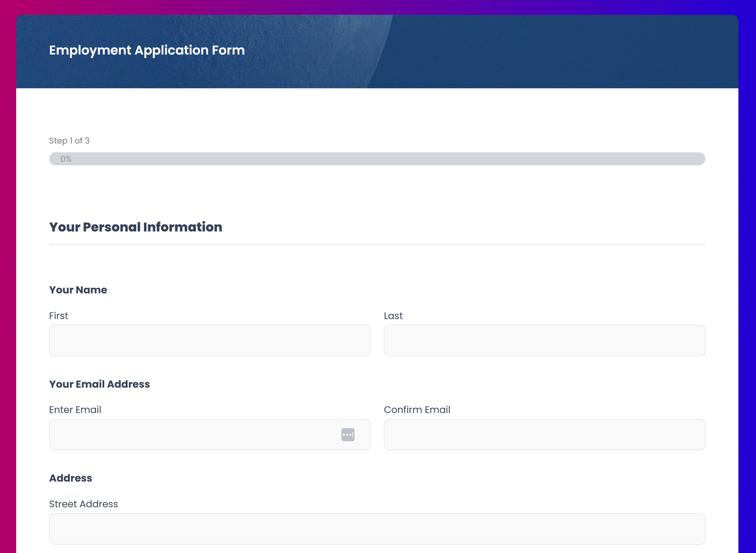Image resolution: width=756 pixels, height=553 pixels.
Task: Click the Enter Email label
Action: tap(75, 409)
